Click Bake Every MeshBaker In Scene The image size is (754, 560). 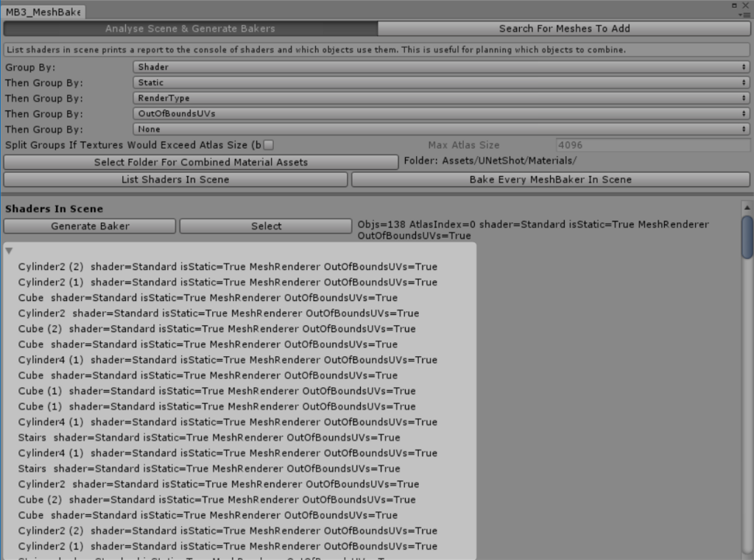pyautogui.click(x=551, y=180)
